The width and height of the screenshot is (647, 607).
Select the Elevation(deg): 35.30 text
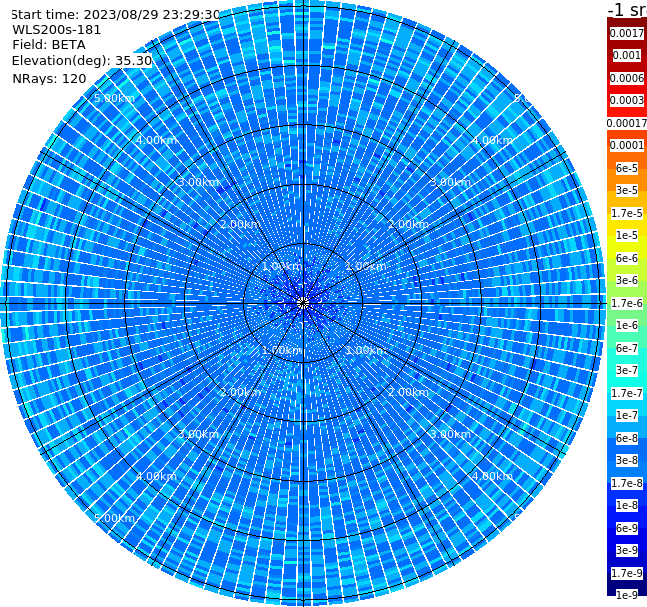tap(82, 61)
